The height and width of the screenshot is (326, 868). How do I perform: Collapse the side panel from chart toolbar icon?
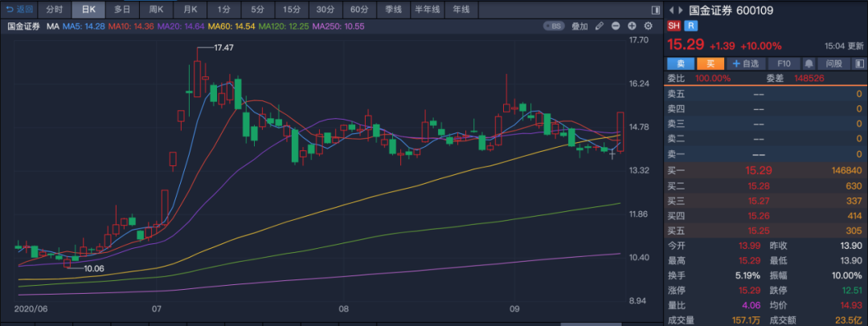click(x=656, y=10)
